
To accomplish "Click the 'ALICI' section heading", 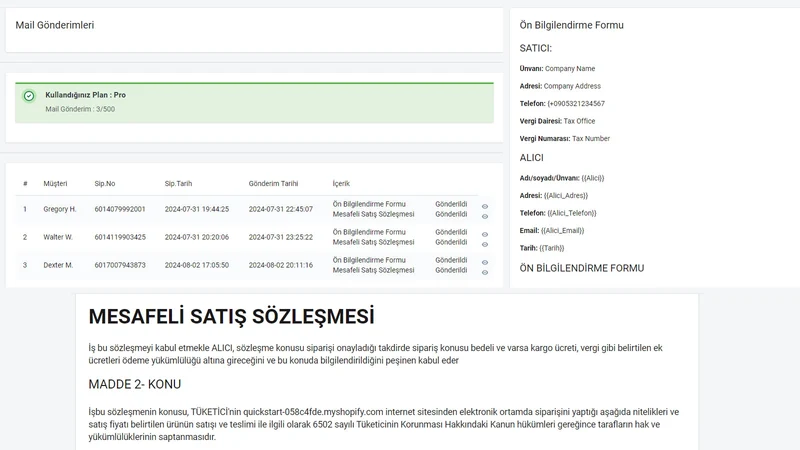I will (532, 158).
